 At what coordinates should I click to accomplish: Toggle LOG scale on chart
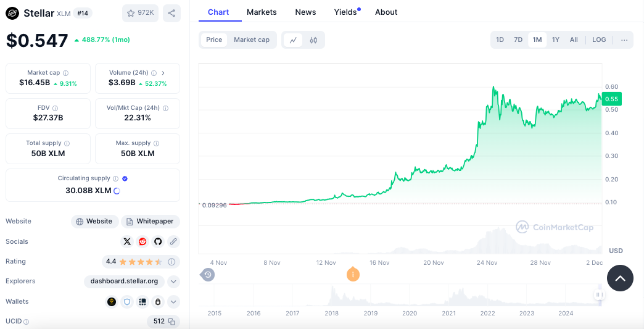599,40
